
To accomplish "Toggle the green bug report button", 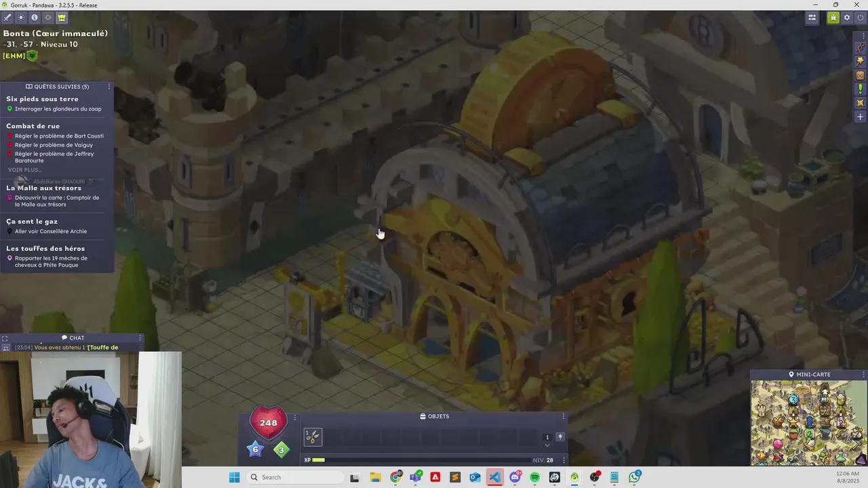I will 833,18.
